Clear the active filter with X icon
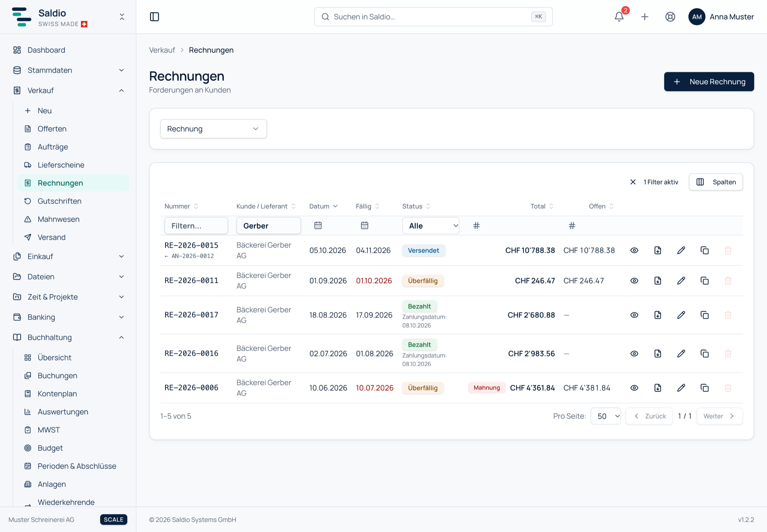This screenshot has height=532, width=767. (632, 182)
